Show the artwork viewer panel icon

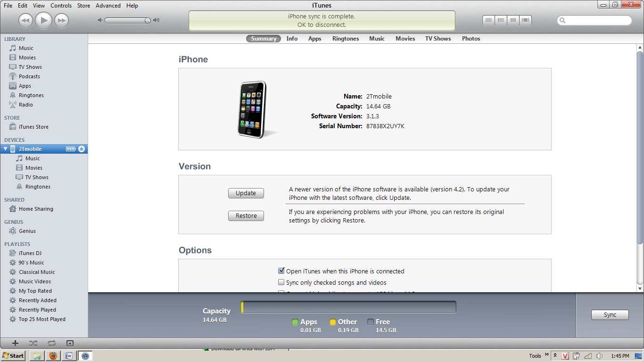coord(70,343)
